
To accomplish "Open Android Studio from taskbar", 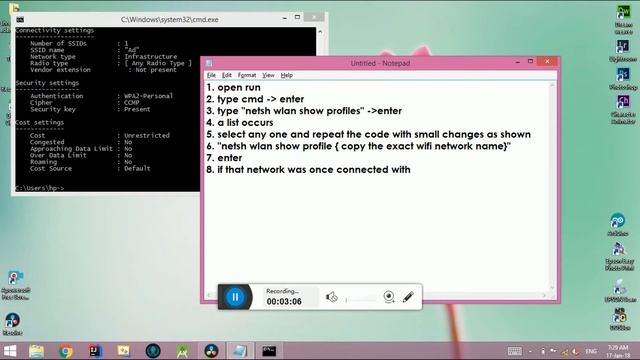I will tap(182, 351).
